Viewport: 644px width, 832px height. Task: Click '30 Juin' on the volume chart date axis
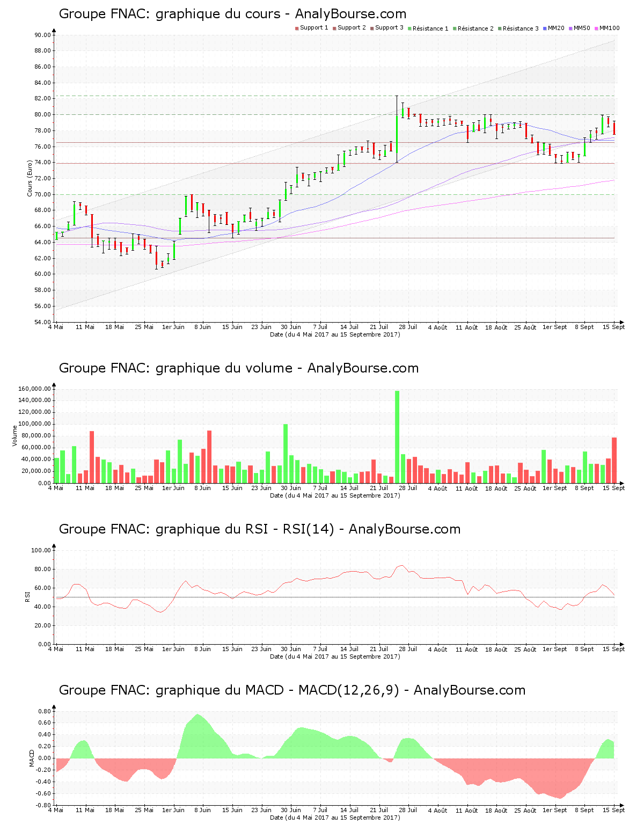(x=291, y=488)
